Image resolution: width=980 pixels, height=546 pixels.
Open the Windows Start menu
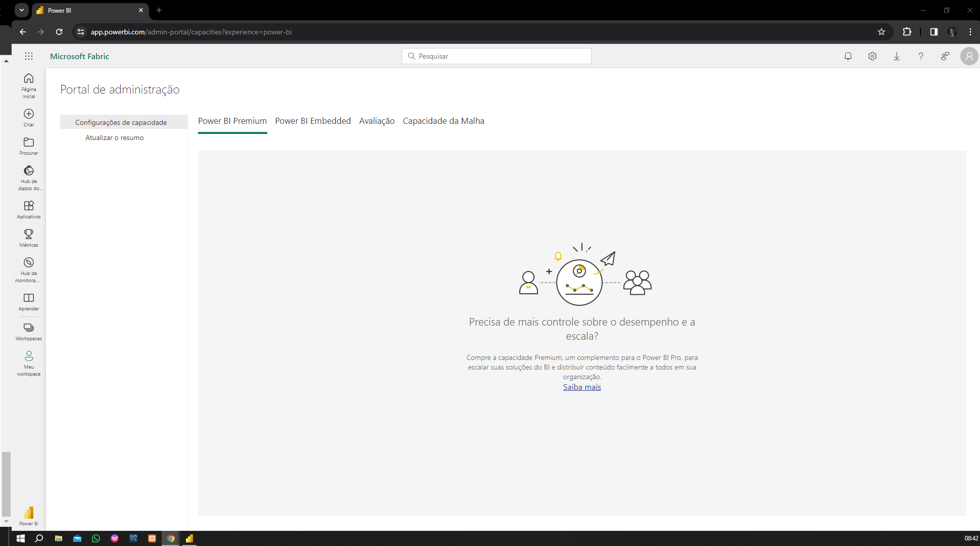(21, 538)
